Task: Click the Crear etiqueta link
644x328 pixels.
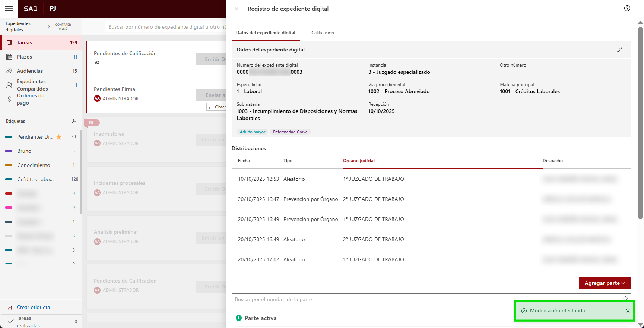Action: (33, 307)
